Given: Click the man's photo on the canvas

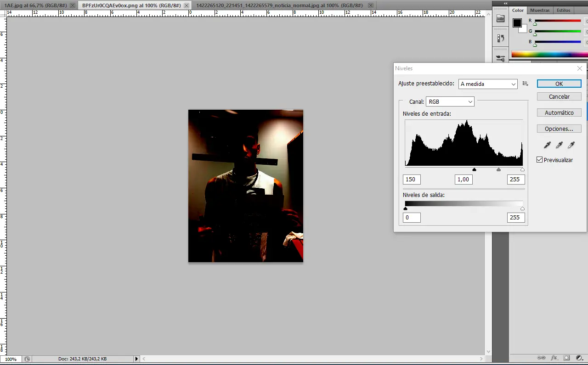Looking at the screenshot, I should pos(246,186).
